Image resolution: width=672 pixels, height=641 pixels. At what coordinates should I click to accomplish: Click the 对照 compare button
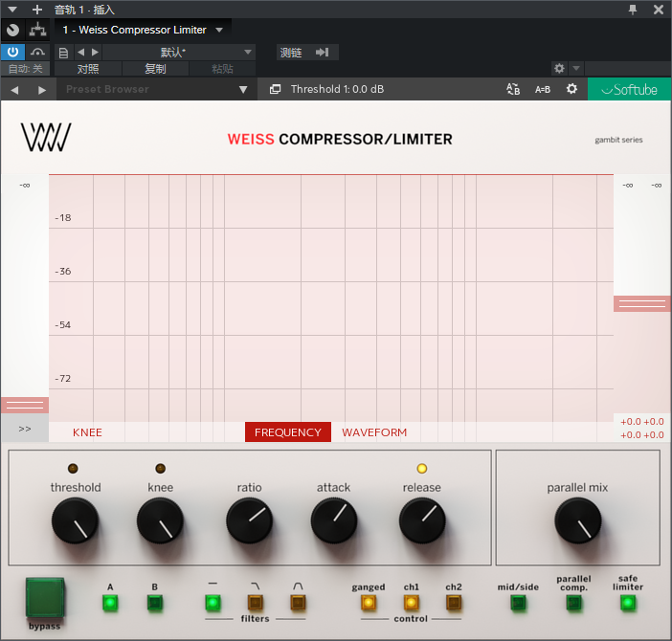pyautogui.click(x=88, y=69)
